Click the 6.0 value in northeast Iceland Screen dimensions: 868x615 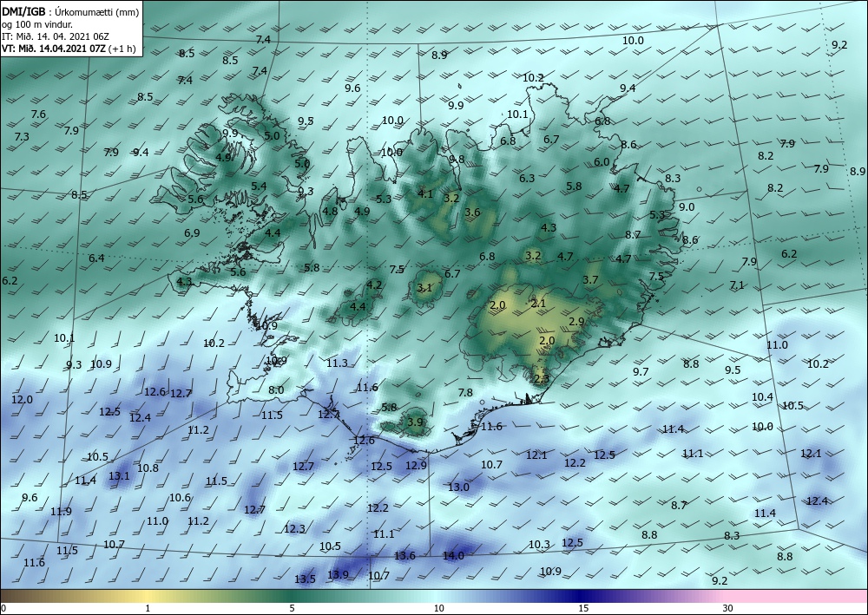click(x=602, y=162)
